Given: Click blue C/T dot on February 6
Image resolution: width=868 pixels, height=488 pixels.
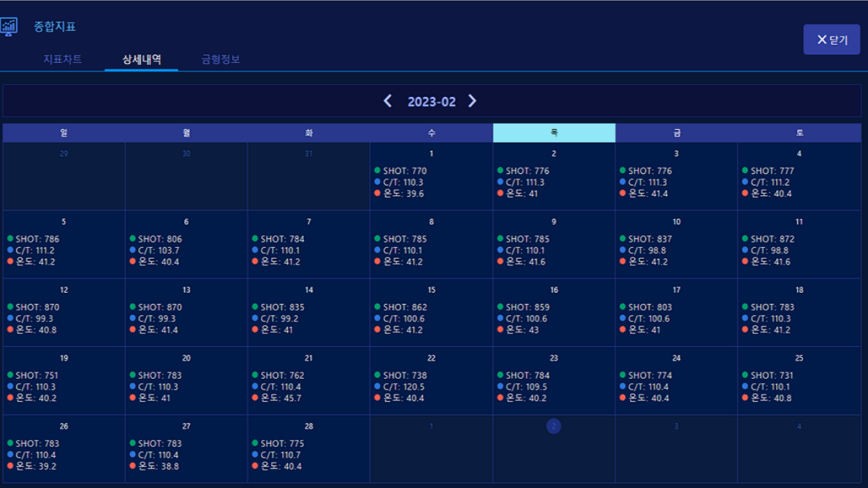Looking at the screenshot, I should [132, 250].
